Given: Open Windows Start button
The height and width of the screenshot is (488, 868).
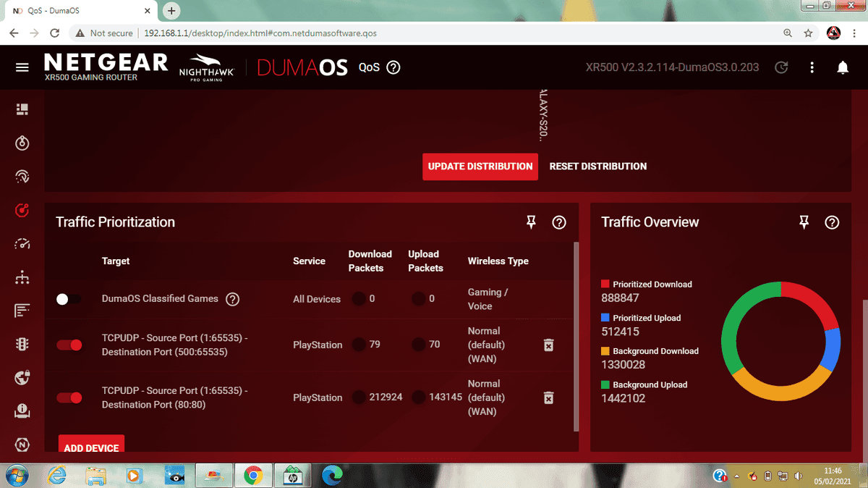Looking at the screenshot, I should (x=16, y=476).
